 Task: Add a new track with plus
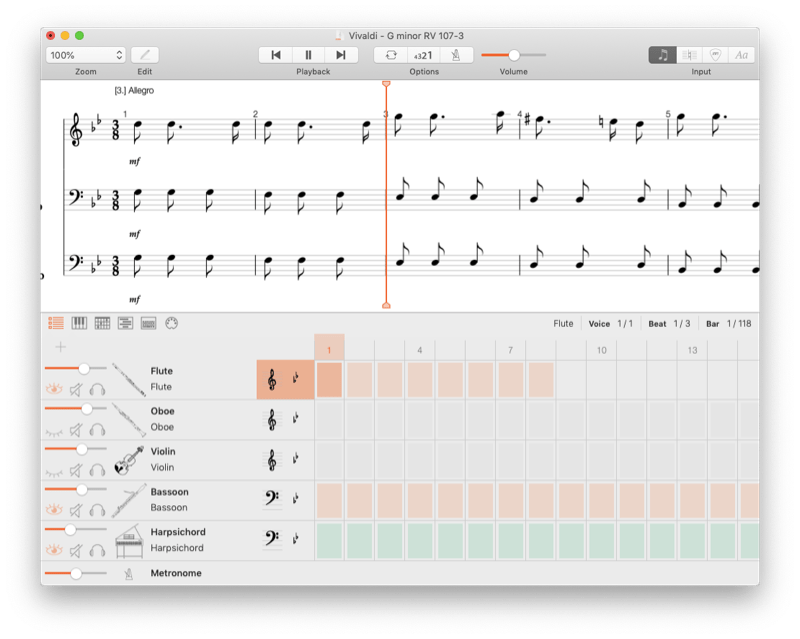tap(61, 347)
